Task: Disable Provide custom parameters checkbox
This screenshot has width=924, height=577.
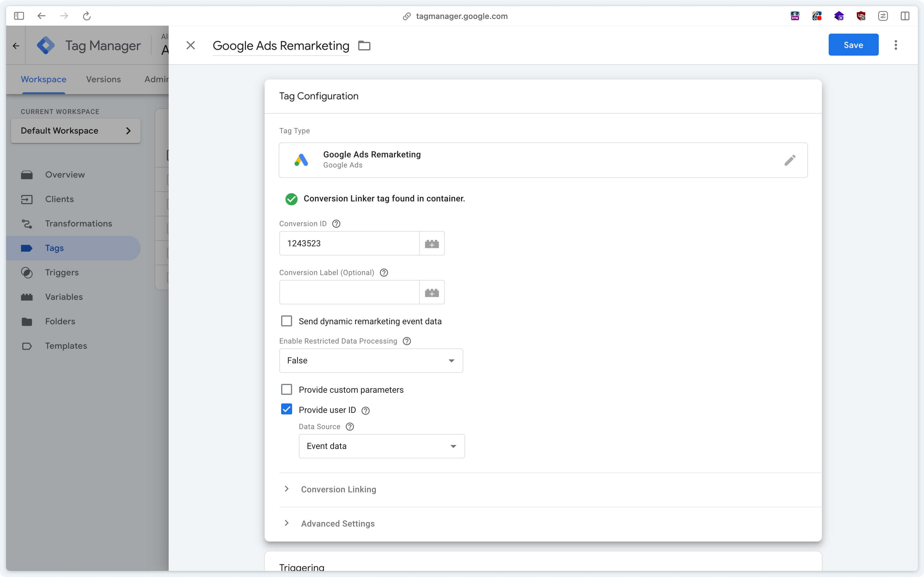Action: tap(287, 390)
